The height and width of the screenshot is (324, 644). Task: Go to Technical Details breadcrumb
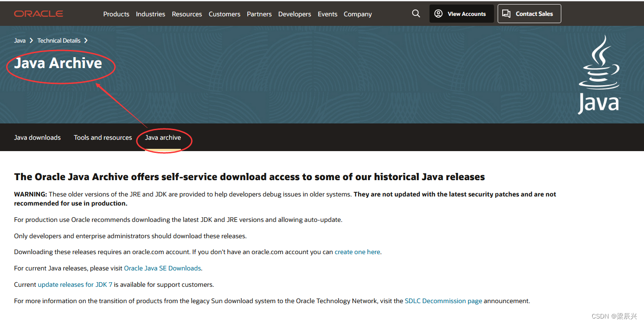click(x=59, y=40)
